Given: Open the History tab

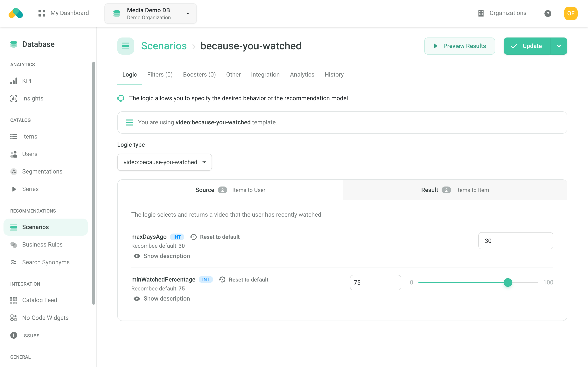Looking at the screenshot, I should coord(334,75).
